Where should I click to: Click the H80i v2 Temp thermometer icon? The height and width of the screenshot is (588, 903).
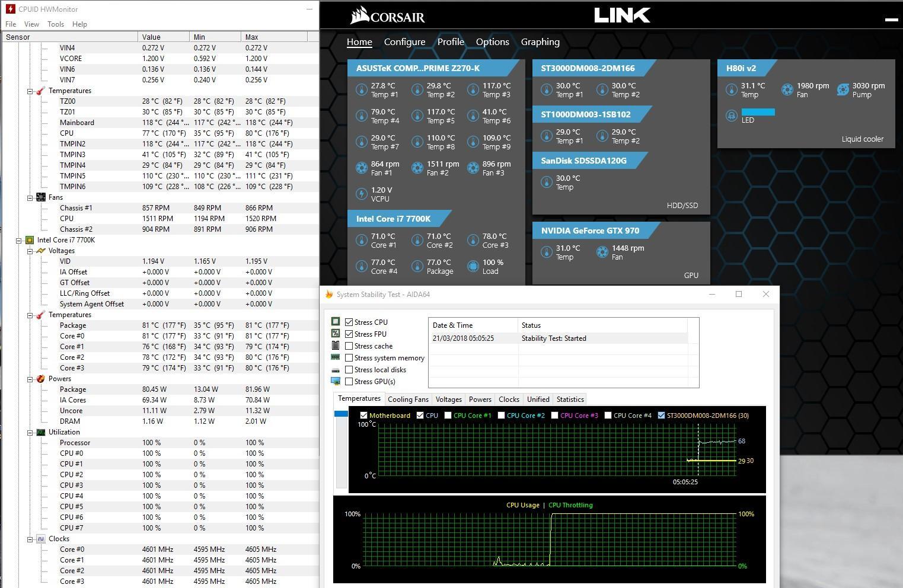coord(731,90)
